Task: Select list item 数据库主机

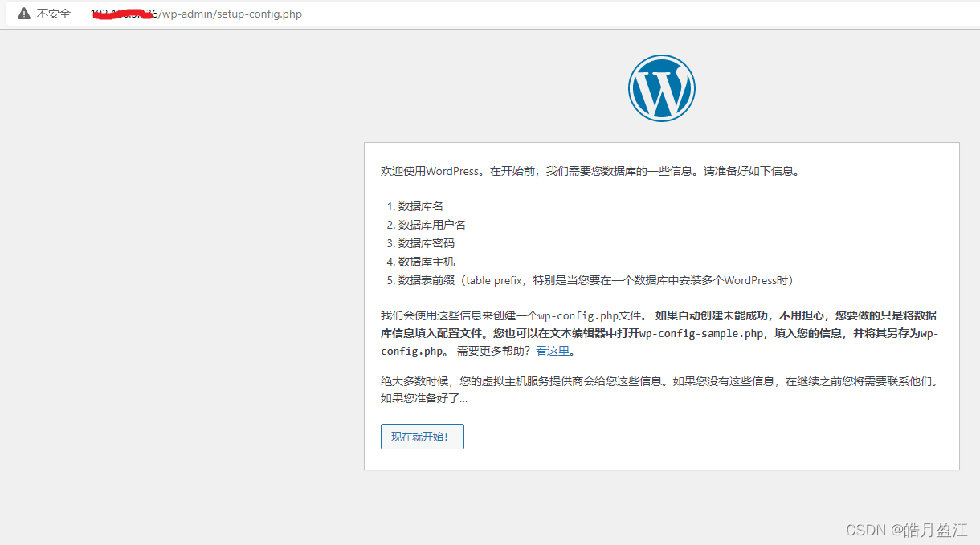Action: tap(427, 262)
